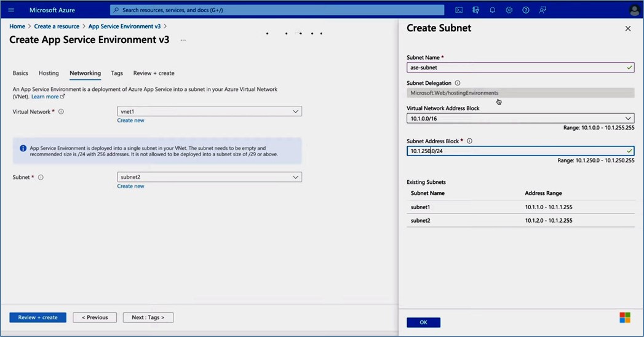Click address range 10.1.2.0 - 10.1.2.255

tap(549, 220)
